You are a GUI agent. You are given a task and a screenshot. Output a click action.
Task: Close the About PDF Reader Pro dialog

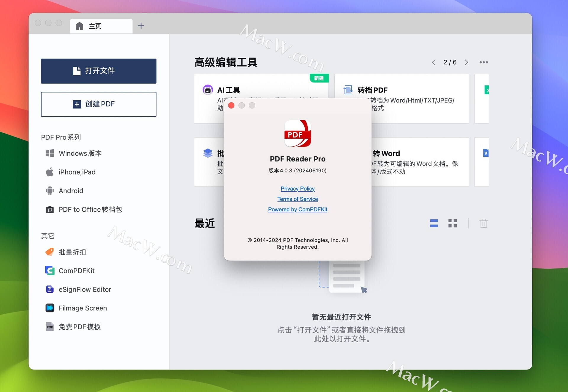[x=231, y=106]
